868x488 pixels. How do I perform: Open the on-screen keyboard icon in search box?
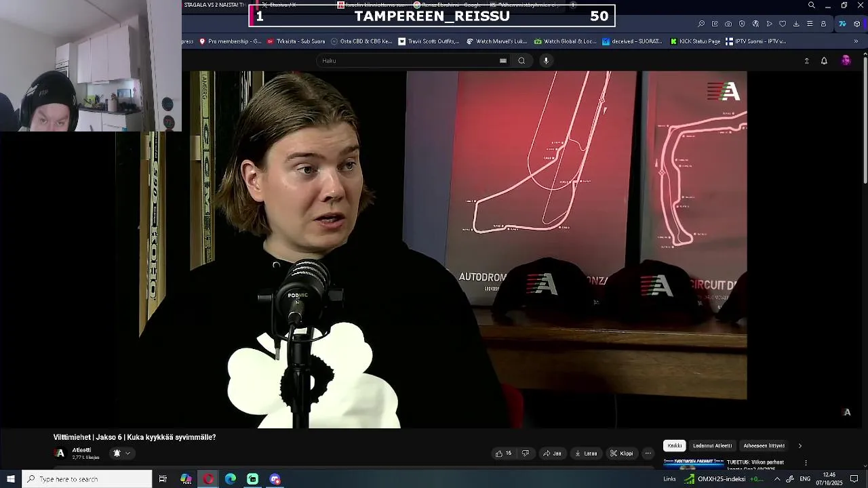point(503,61)
